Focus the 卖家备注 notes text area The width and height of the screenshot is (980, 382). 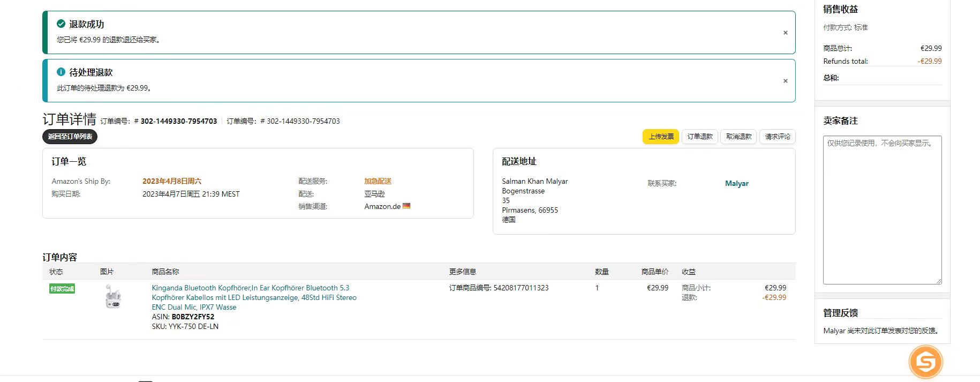pos(881,209)
